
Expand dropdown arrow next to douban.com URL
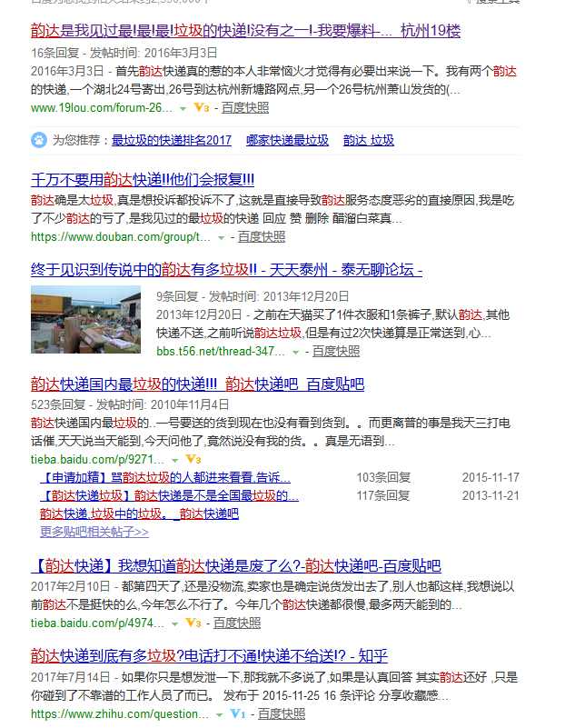tap(222, 238)
